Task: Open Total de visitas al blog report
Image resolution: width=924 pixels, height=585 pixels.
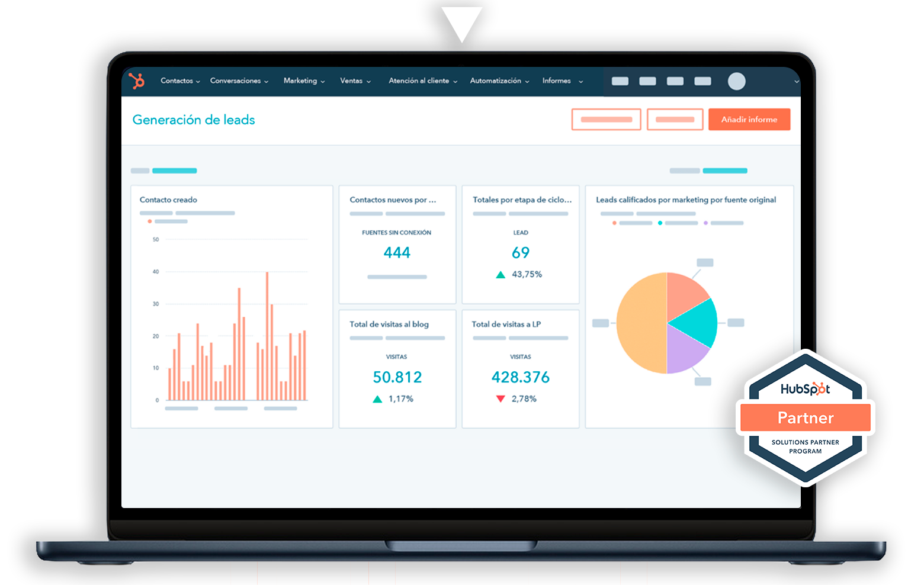Action: tap(389, 324)
